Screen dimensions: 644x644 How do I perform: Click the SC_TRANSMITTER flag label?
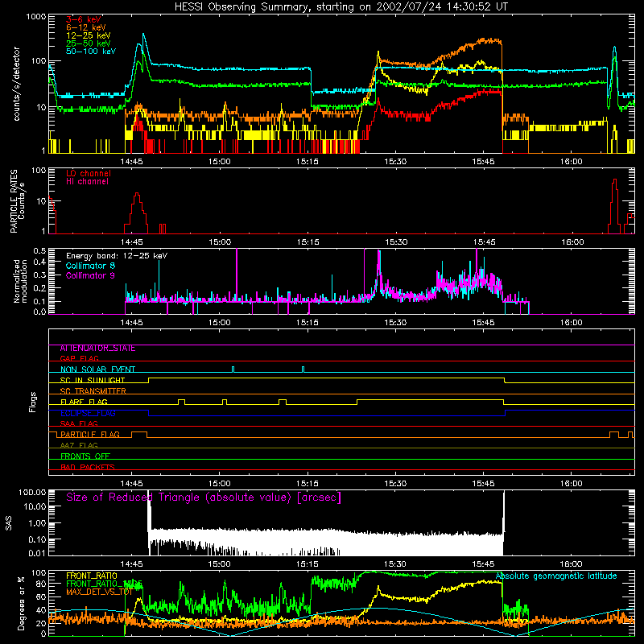tap(93, 391)
